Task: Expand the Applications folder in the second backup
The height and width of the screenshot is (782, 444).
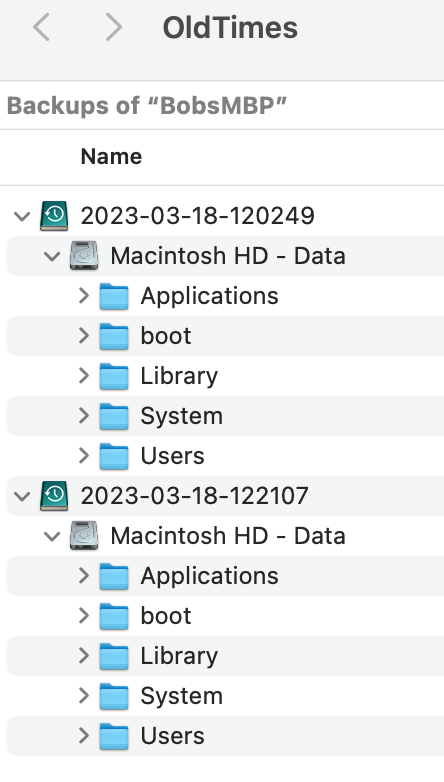Action: click(x=84, y=576)
